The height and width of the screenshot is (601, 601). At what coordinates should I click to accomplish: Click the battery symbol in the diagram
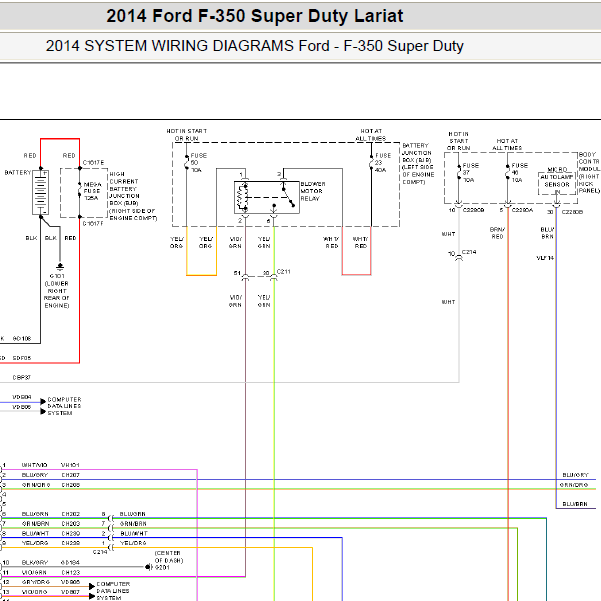pos(40,192)
